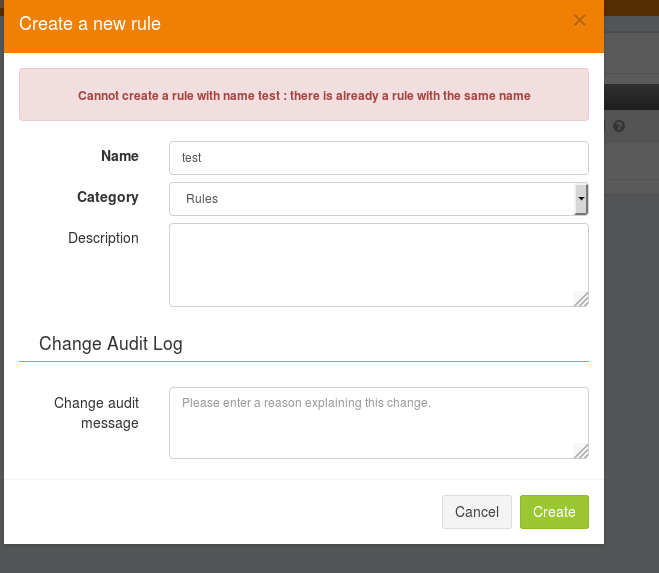Focus the Name field containing test

(x=379, y=158)
